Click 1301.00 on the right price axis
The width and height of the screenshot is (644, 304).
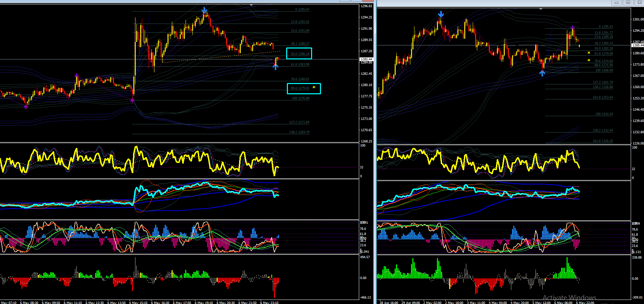tap(638, 19)
